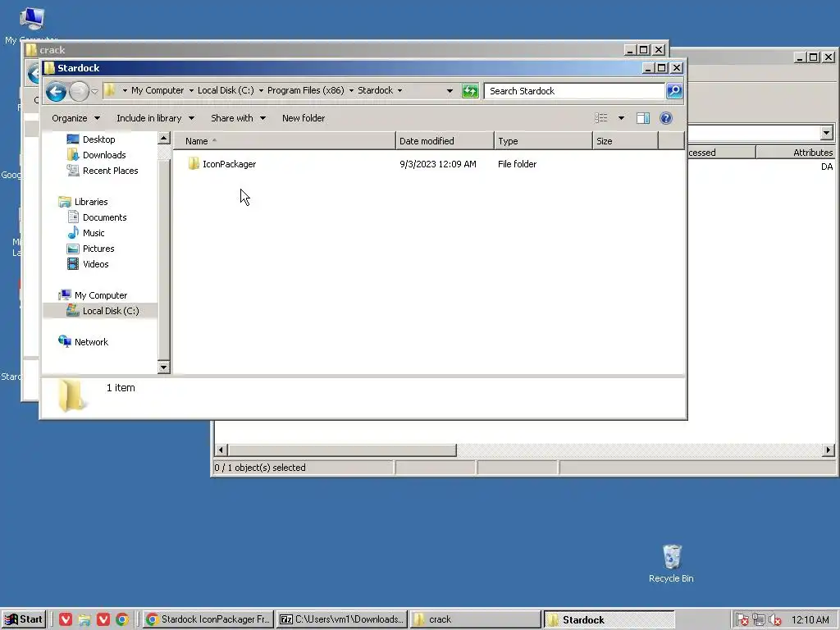This screenshot has width=840, height=630.
Task: Expand the dropdown after Stardock breadcrumb
Action: (x=399, y=90)
